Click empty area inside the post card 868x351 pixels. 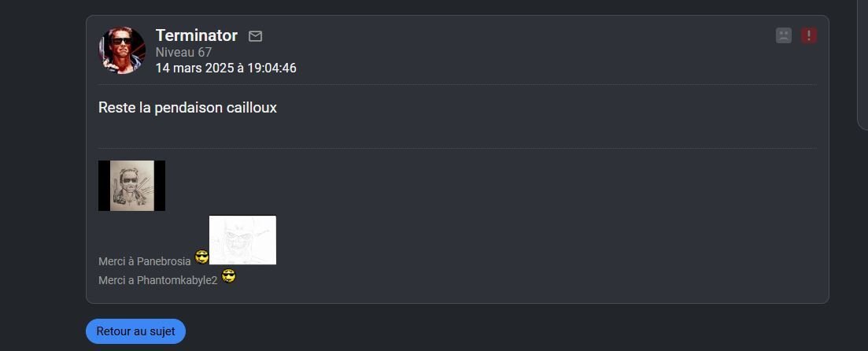(498, 221)
